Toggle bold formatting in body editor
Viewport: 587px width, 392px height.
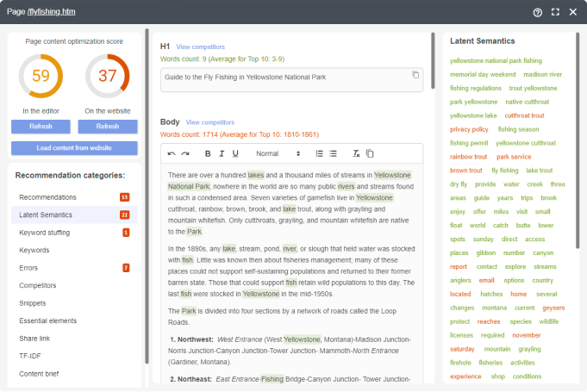pos(208,153)
